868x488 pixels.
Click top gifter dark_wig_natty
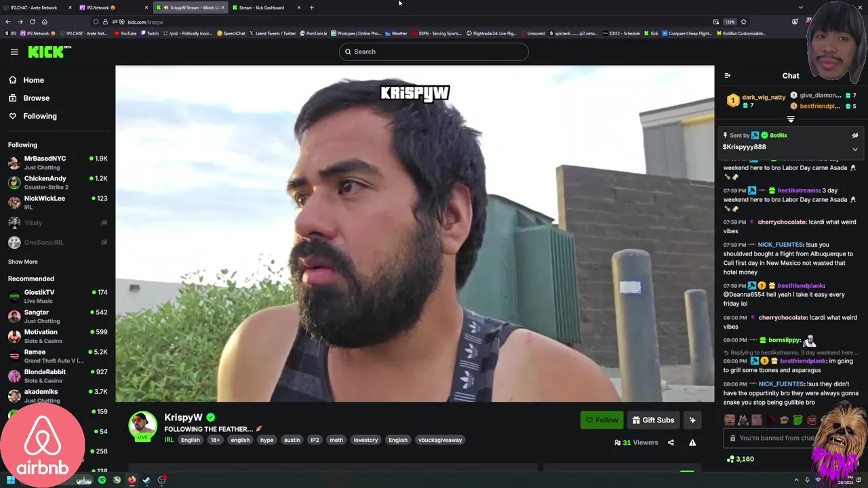pos(764,98)
